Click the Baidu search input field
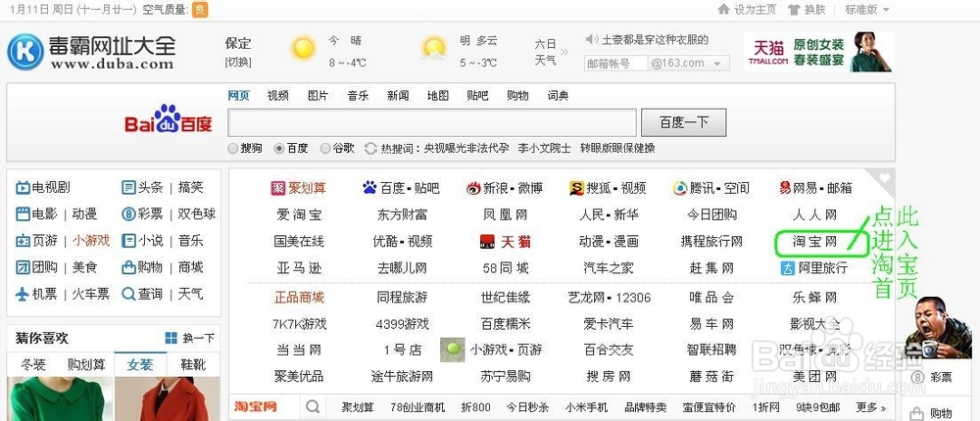 point(432,122)
